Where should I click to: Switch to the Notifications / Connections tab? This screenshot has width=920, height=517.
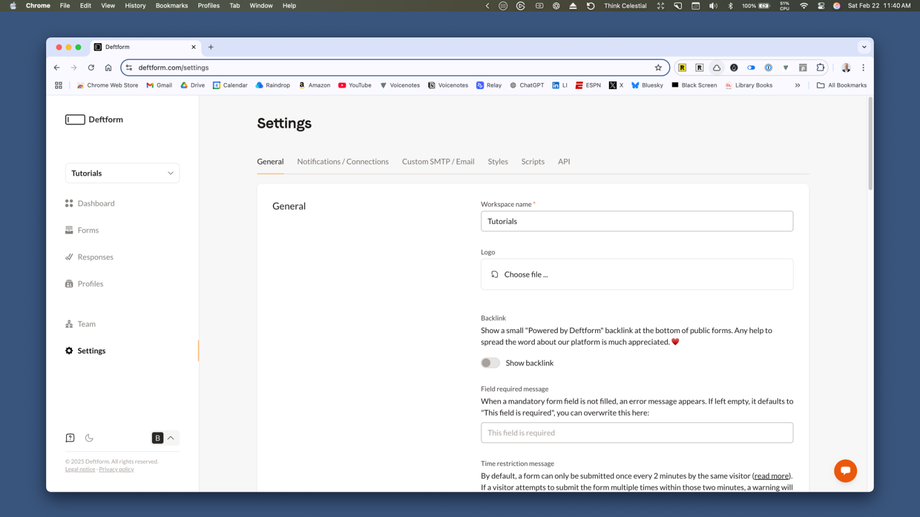(343, 161)
